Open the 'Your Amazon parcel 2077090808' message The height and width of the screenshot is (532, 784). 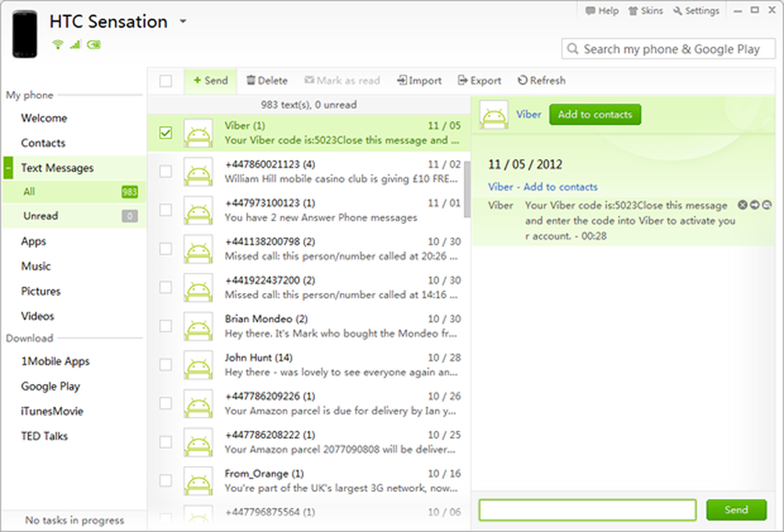tap(309, 442)
